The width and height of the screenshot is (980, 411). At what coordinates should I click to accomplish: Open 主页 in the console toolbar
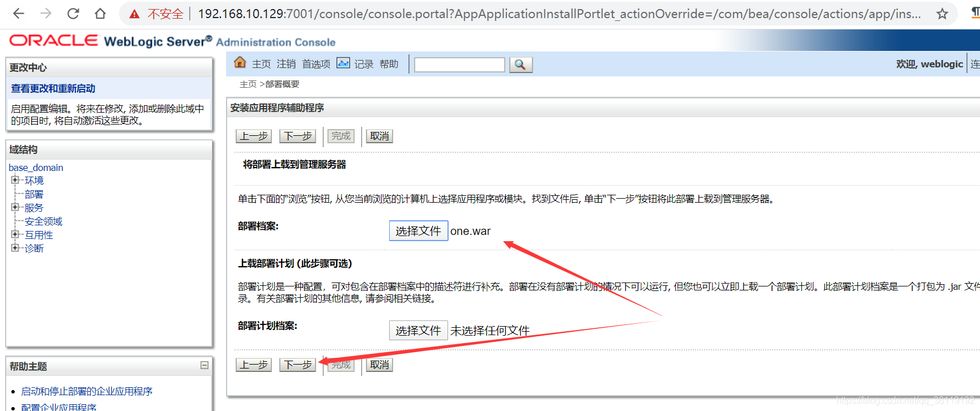[x=261, y=64]
